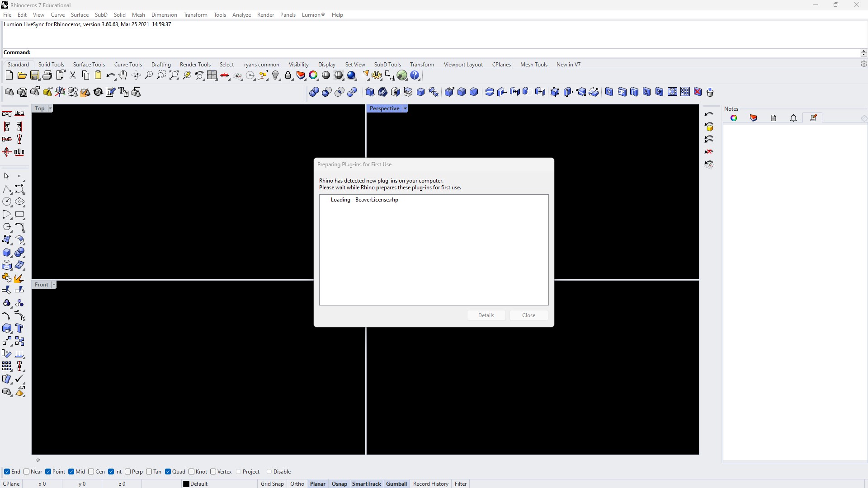The width and height of the screenshot is (868, 488).
Task: Click the Undo arrow icon
Action: pos(110,75)
